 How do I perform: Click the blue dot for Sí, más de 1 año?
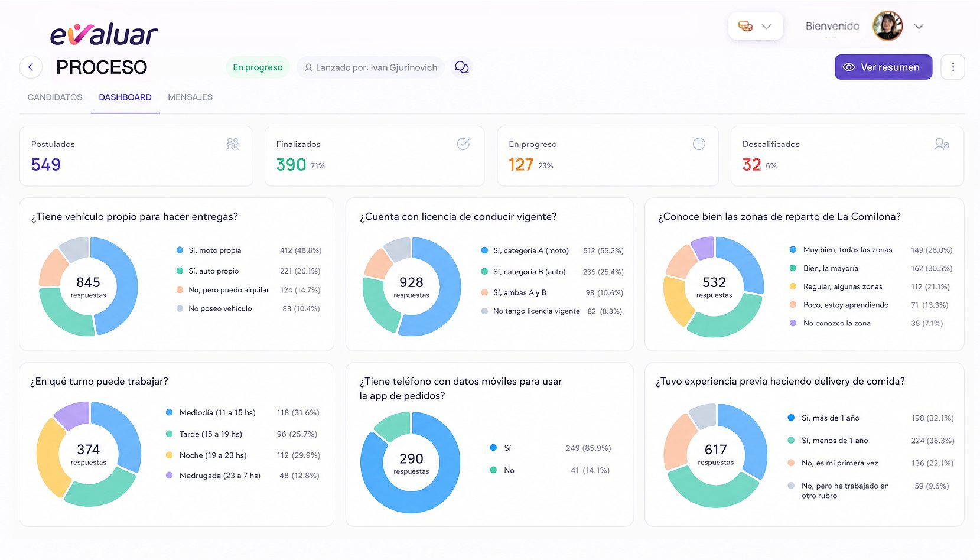[791, 418]
